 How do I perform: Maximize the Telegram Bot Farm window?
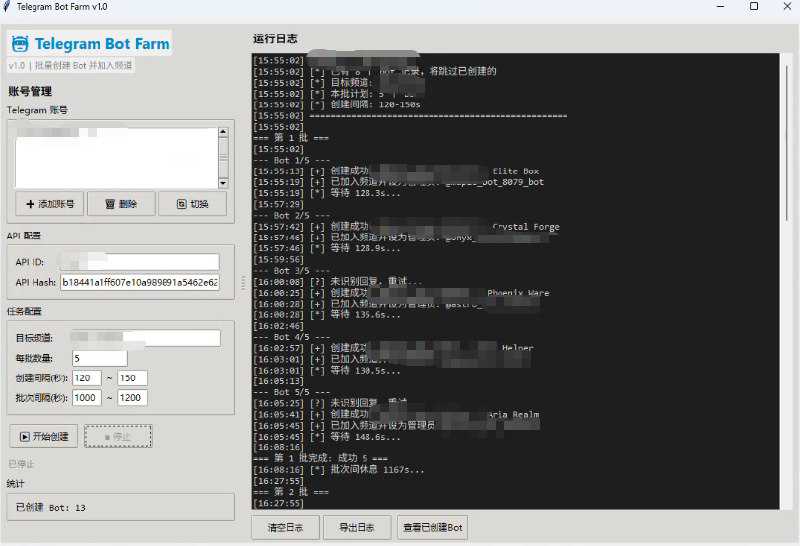[754, 6]
